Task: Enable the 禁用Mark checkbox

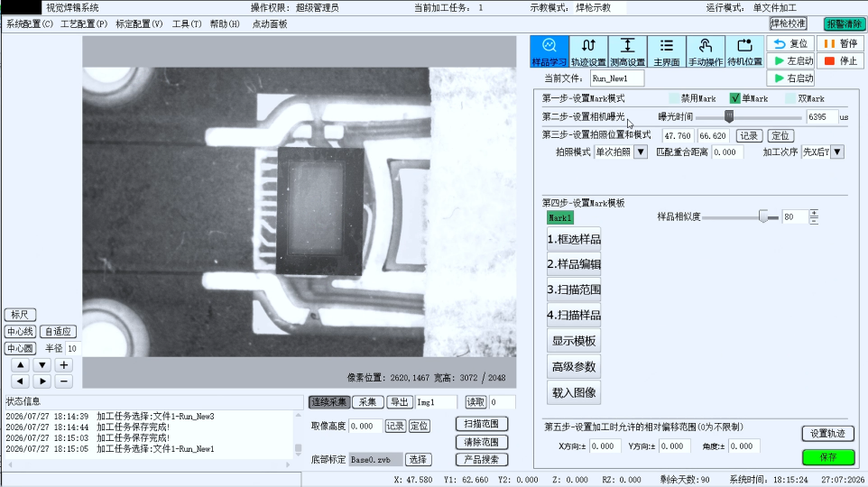Action: [x=674, y=98]
